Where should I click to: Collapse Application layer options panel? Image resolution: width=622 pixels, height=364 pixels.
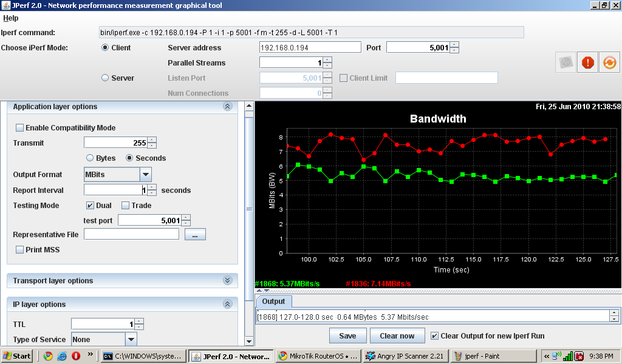point(227,107)
